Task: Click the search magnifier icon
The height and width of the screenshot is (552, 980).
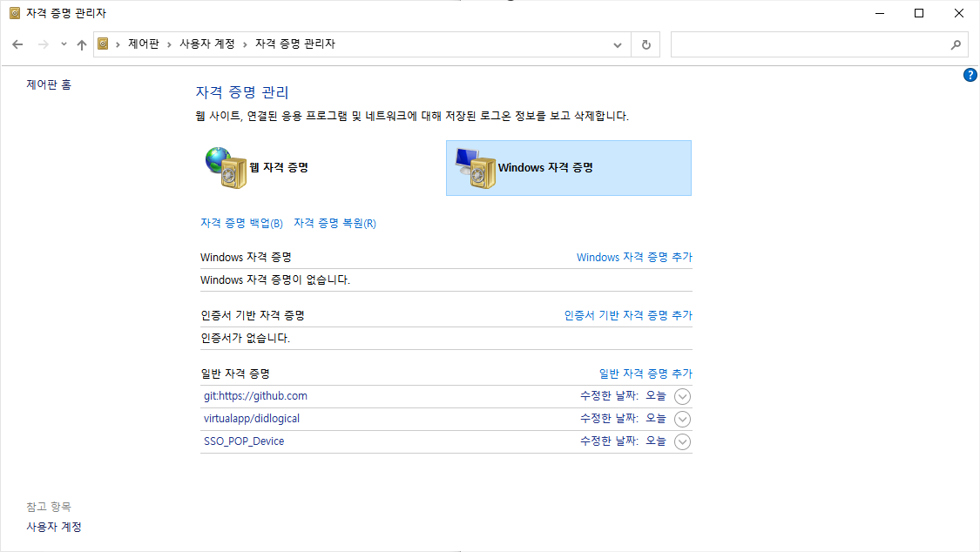Action: tap(956, 45)
